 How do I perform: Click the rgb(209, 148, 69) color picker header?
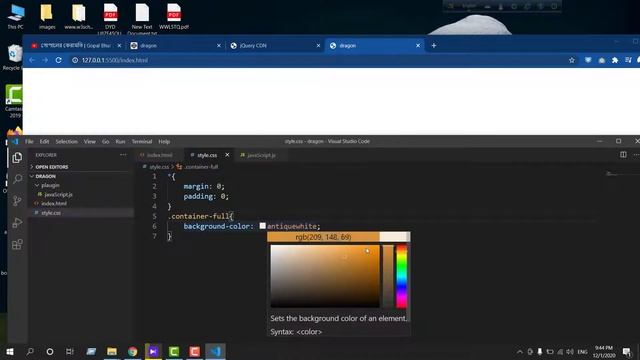tap(323, 237)
